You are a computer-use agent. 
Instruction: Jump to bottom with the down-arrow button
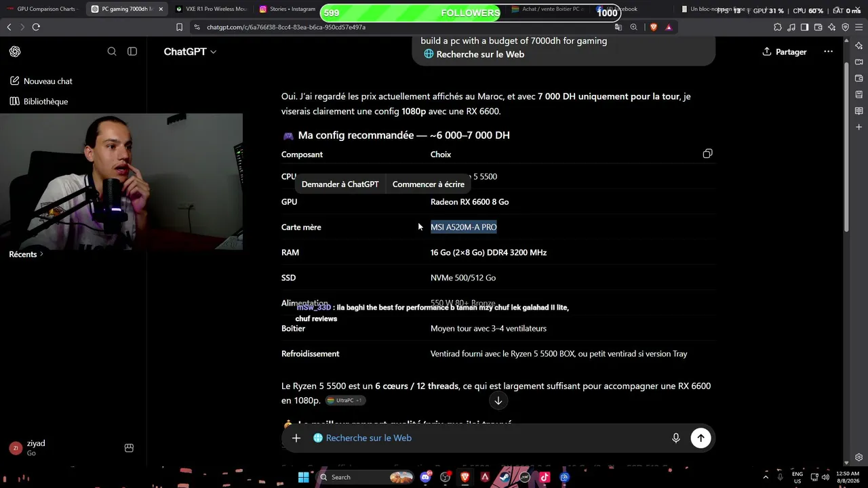(x=498, y=401)
